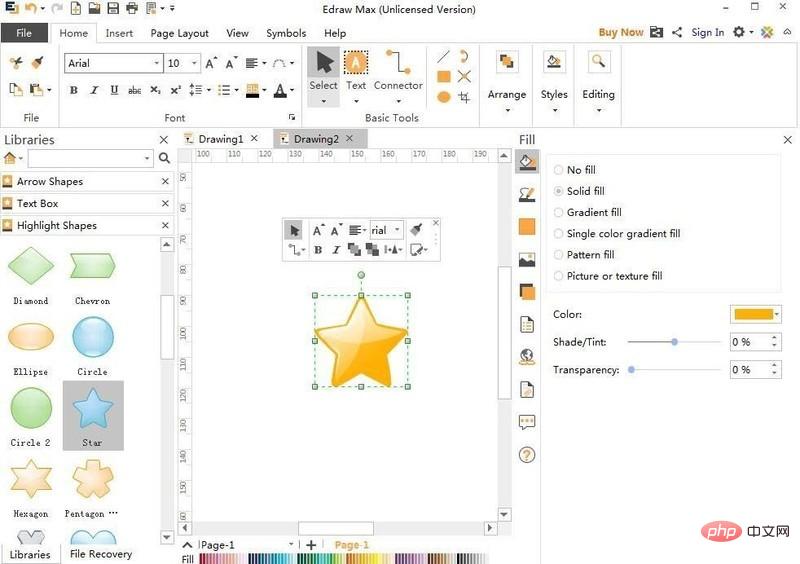Viewport: 800px width, 564px height.
Task: Switch to the Page Layout tab
Action: tap(180, 33)
